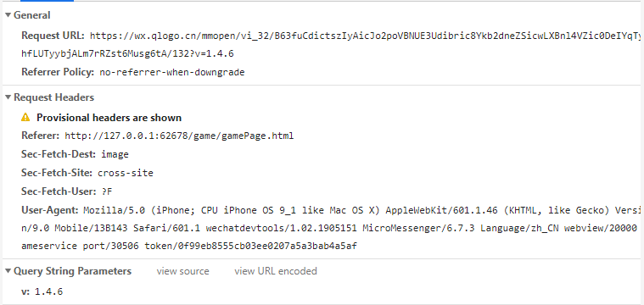Click the Provisional headers are shown text
The image size is (644, 305).
click(109, 118)
